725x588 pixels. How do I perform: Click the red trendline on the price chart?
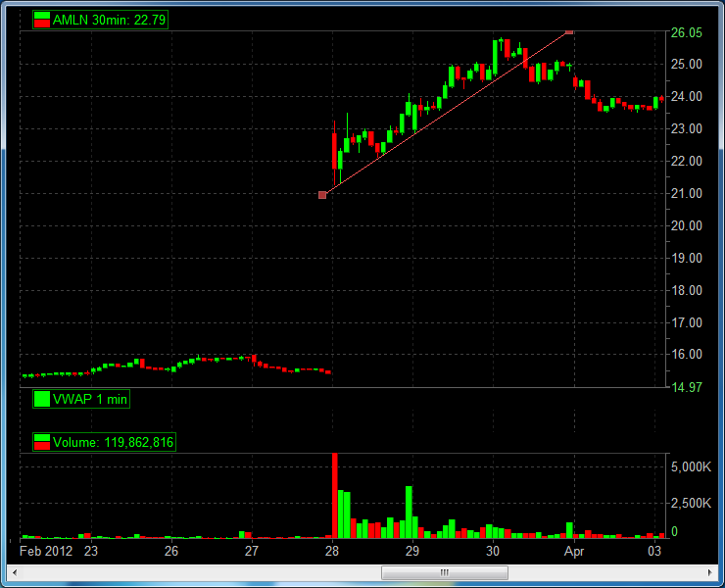point(446,114)
